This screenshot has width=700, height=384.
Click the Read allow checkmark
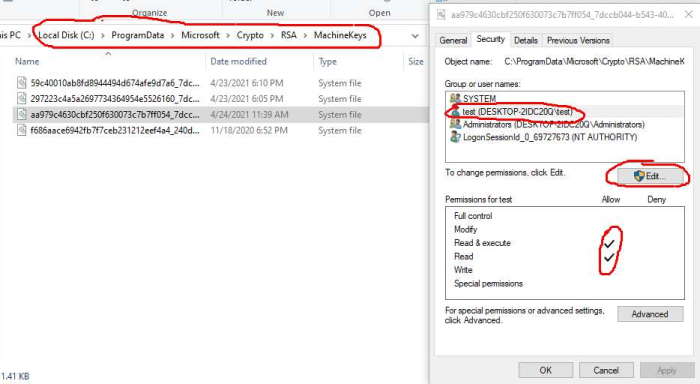coord(609,257)
